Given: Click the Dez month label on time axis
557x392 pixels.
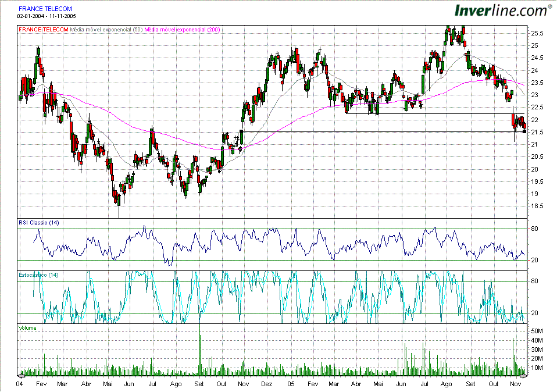Looking at the screenshot, I should click(x=267, y=384).
